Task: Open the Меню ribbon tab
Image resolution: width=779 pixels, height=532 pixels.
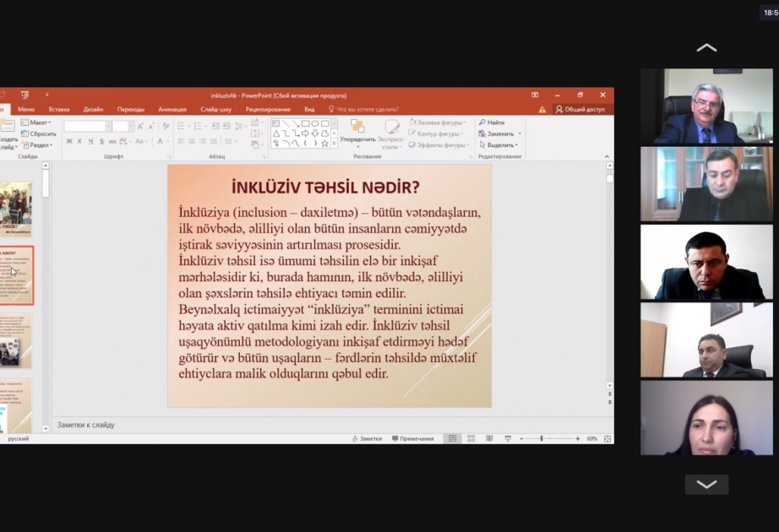Action: coord(26,109)
